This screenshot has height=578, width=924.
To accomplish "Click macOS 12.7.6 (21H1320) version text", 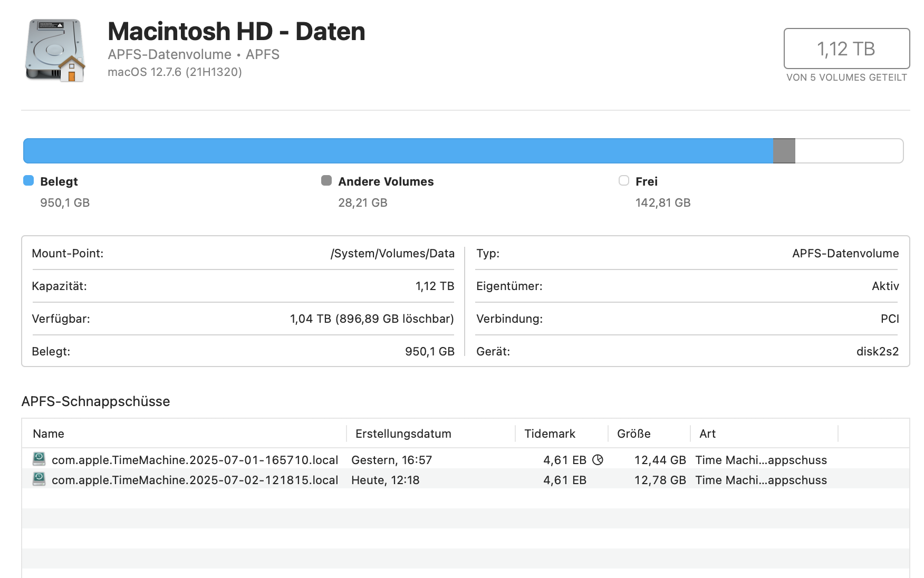I will (175, 72).
